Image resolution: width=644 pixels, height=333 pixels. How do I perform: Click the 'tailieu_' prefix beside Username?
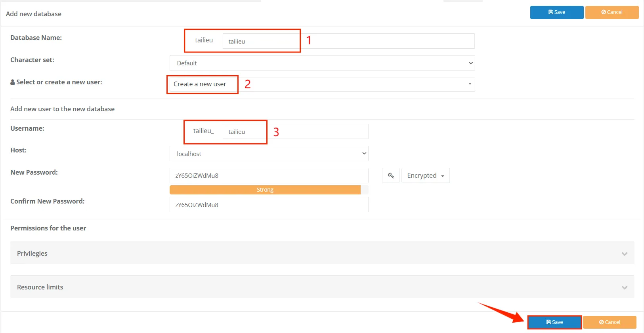coord(203,131)
